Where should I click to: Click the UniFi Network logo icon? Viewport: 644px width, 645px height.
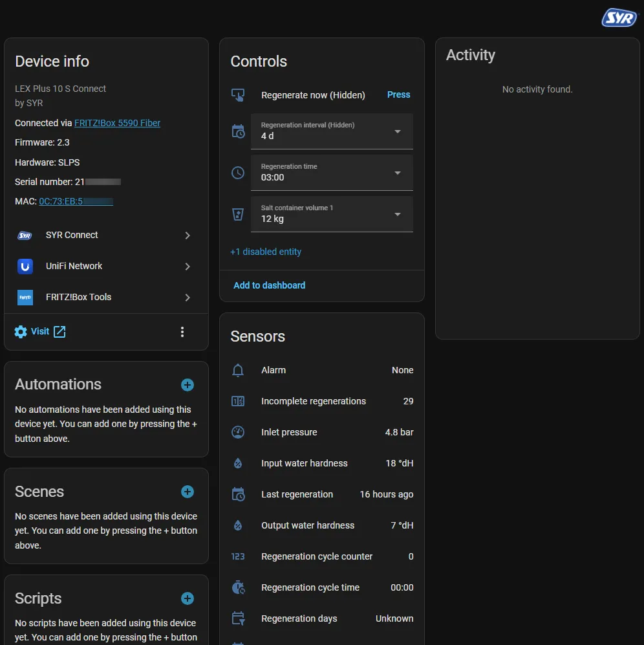[25, 266]
